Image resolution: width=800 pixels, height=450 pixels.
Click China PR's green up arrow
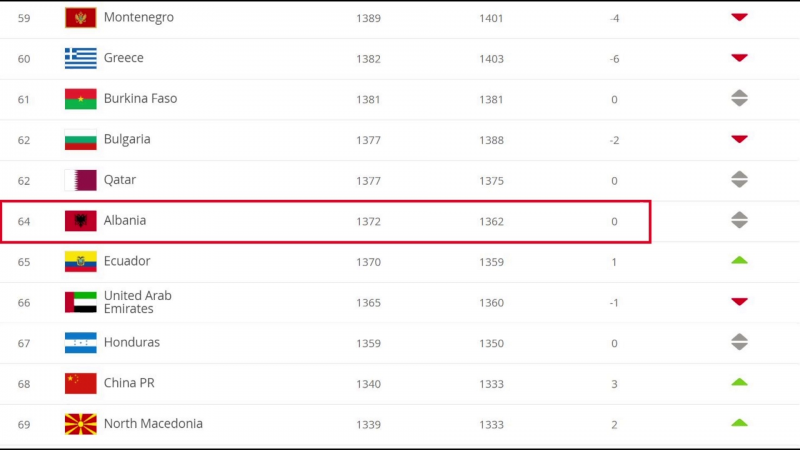(739, 382)
